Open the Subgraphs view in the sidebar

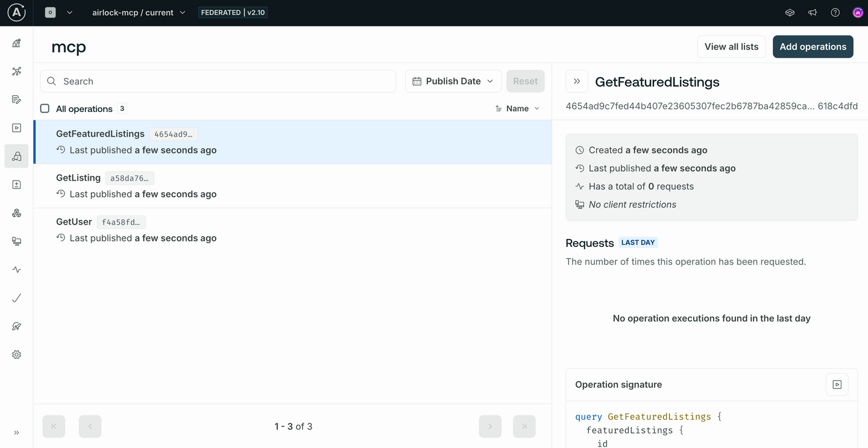(x=16, y=213)
